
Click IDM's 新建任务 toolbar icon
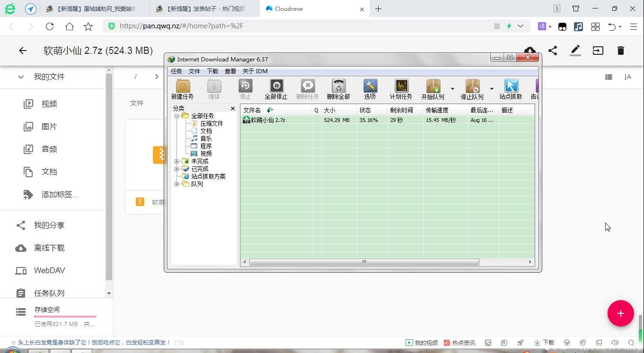point(183,86)
